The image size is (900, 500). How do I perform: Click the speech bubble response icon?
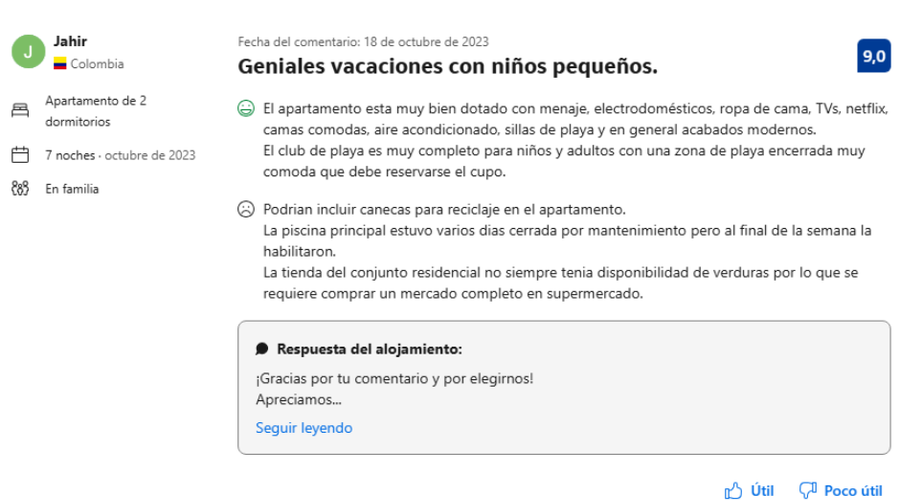(x=262, y=349)
